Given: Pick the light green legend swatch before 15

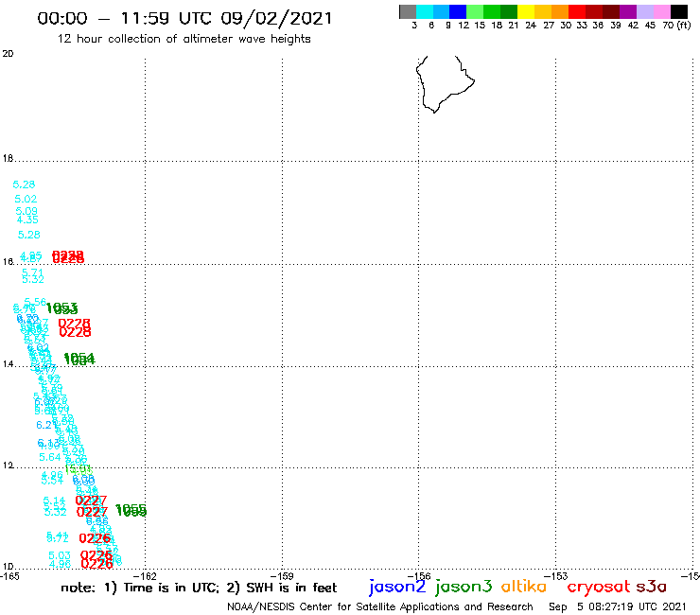Looking at the screenshot, I should tap(475, 11).
